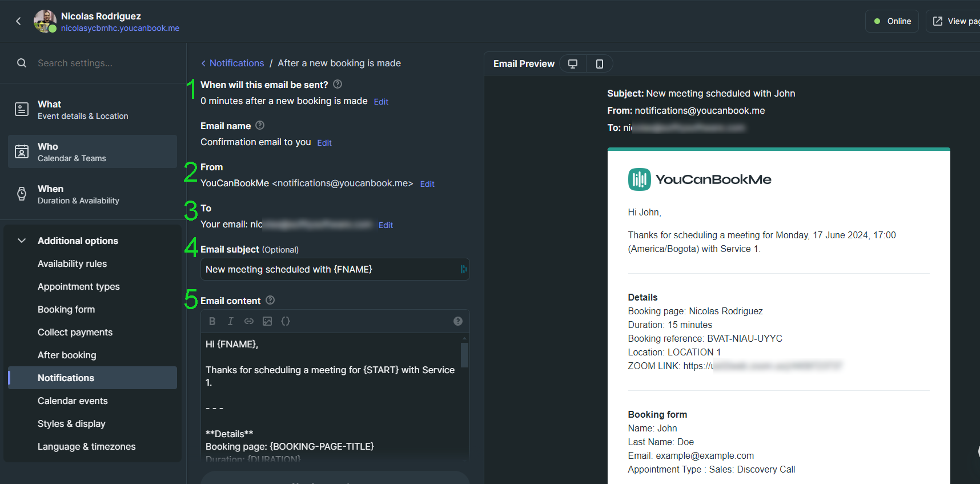Open Collect payments settings

[x=75, y=332]
